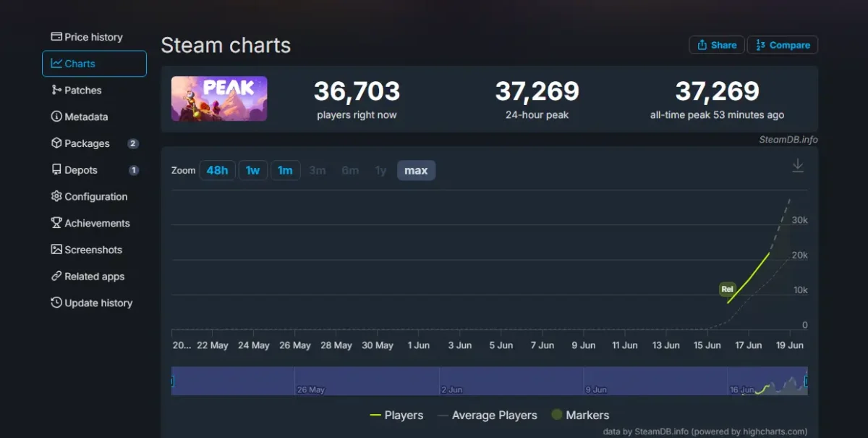Go to the Metadata page

click(80, 117)
